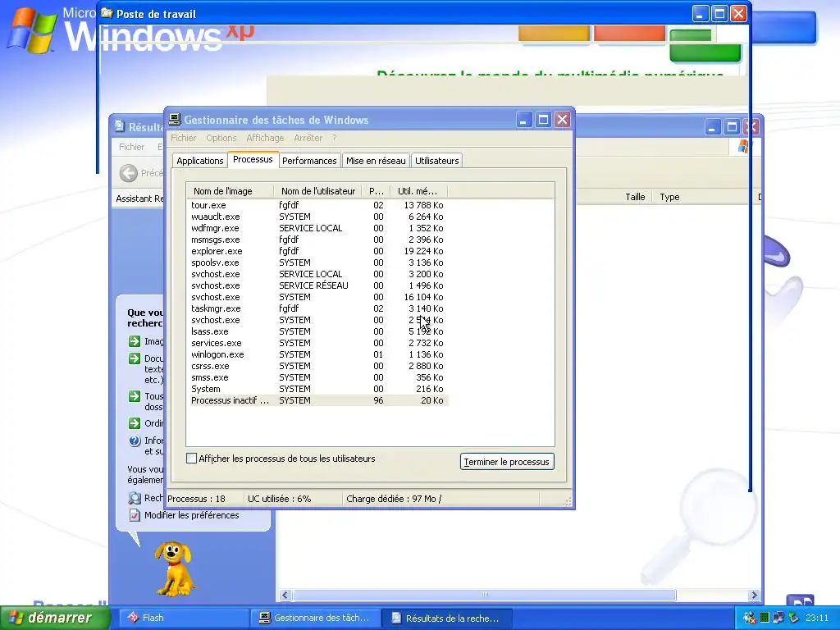840x630 pixels.
Task: Select the csrss.exe process
Action: coord(318,366)
